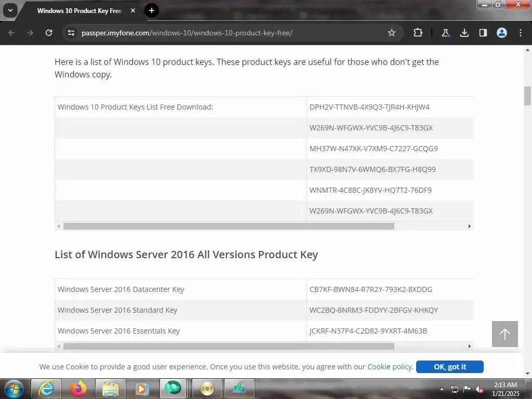Screen dimensions: 532x399
Task: Go forward to next page
Action: coord(30,33)
